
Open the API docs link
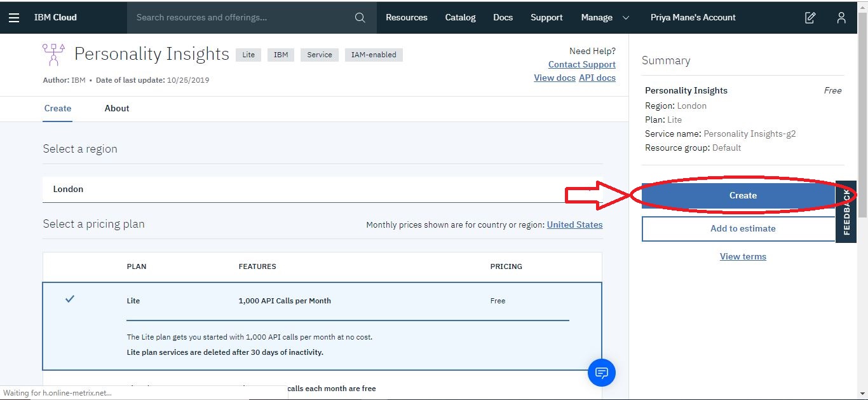[x=597, y=77]
